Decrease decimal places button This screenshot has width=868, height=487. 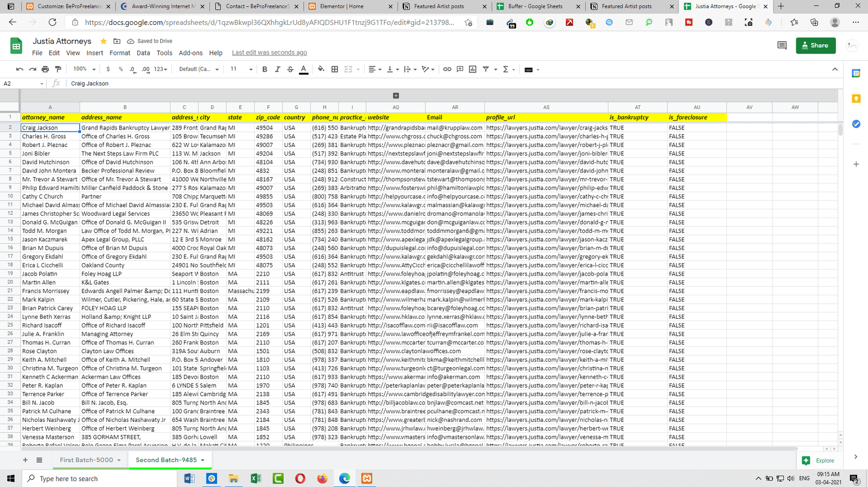pyautogui.click(x=133, y=69)
